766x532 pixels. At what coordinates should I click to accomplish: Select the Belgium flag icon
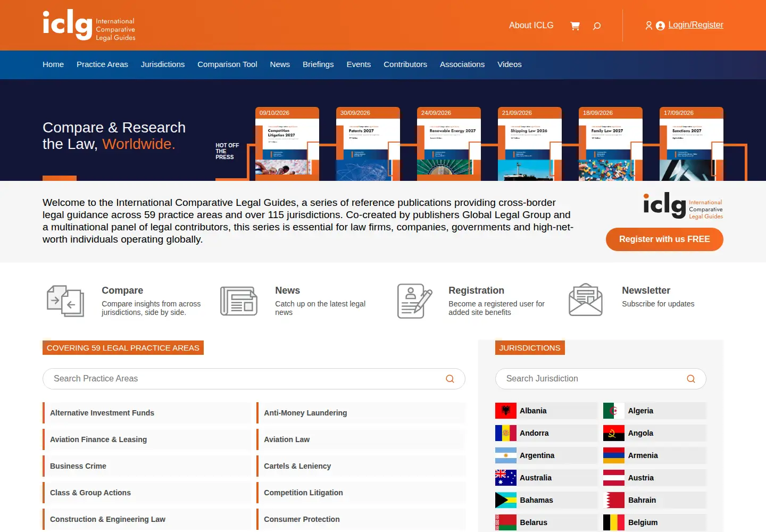(614, 522)
